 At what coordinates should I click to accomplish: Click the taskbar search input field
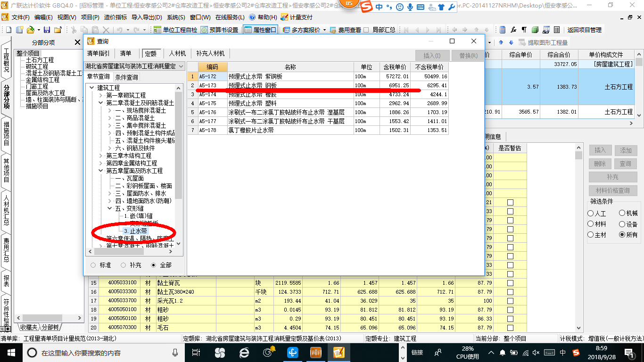point(104,352)
